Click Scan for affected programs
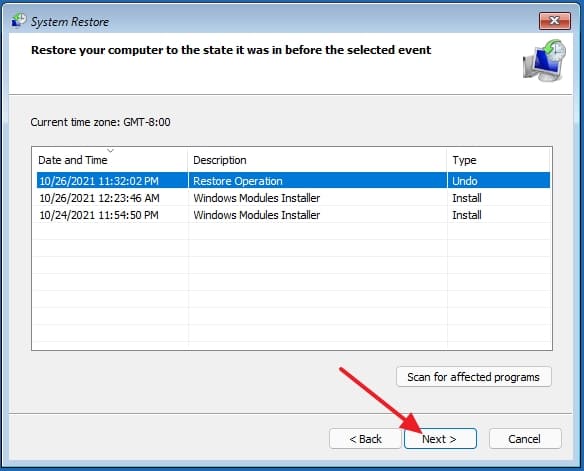The height and width of the screenshot is (471, 584). tap(474, 377)
